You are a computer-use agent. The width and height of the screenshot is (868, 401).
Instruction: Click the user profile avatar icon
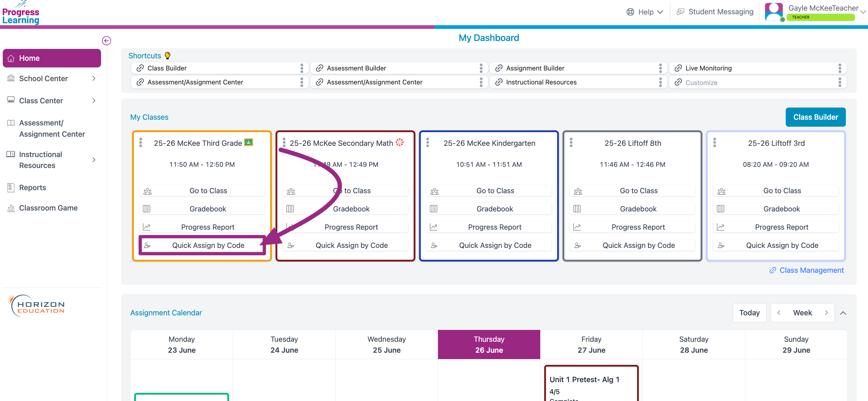pos(774,12)
